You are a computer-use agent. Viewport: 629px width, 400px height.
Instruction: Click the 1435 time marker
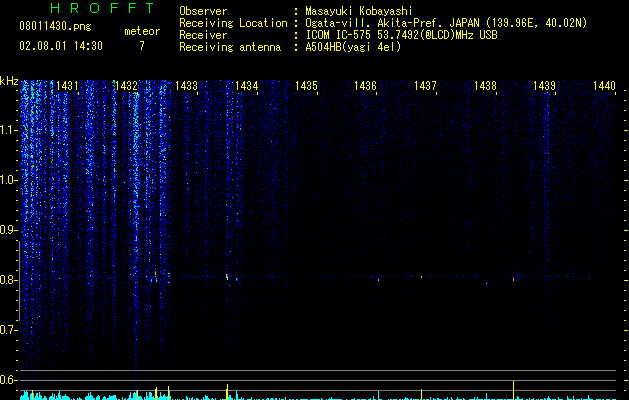[x=306, y=86]
